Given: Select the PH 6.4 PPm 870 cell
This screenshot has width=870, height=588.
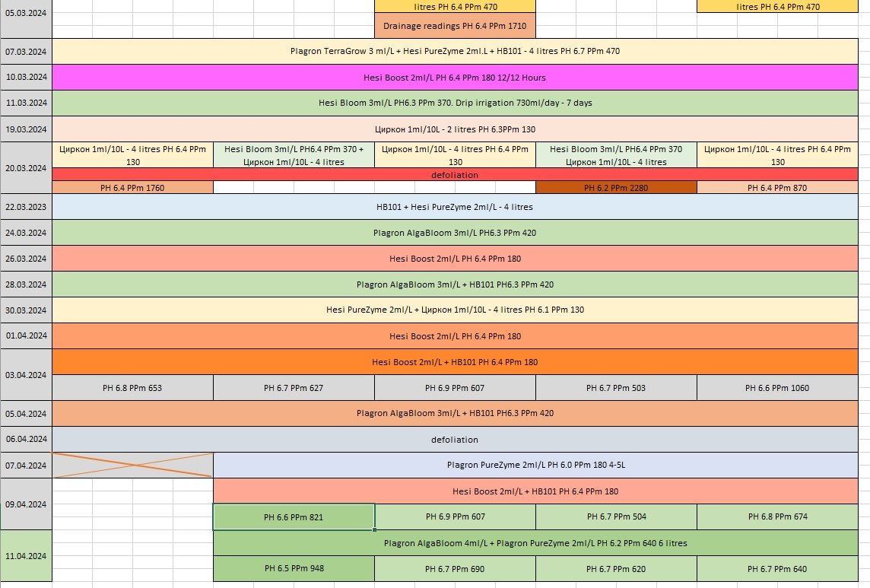Looking at the screenshot, I should tap(777, 188).
